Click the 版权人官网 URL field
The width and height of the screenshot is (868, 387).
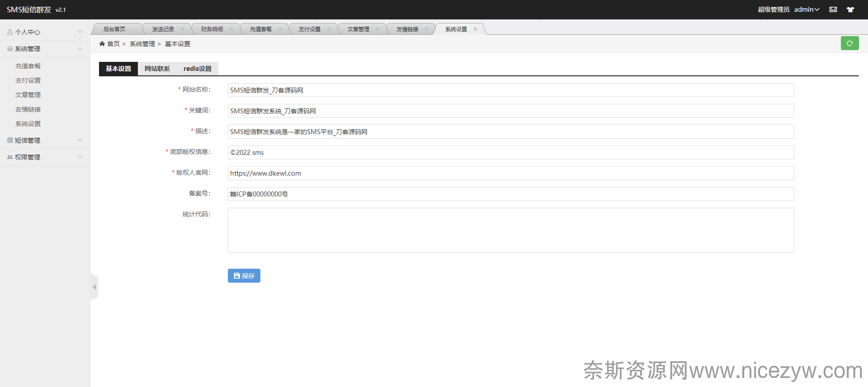click(x=511, y=173)
